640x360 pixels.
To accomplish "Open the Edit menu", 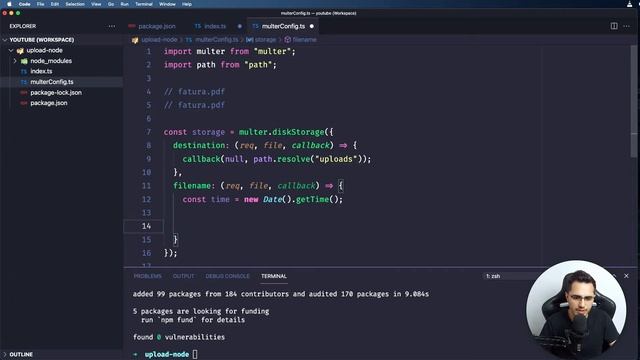I will [x=55, y=4].
